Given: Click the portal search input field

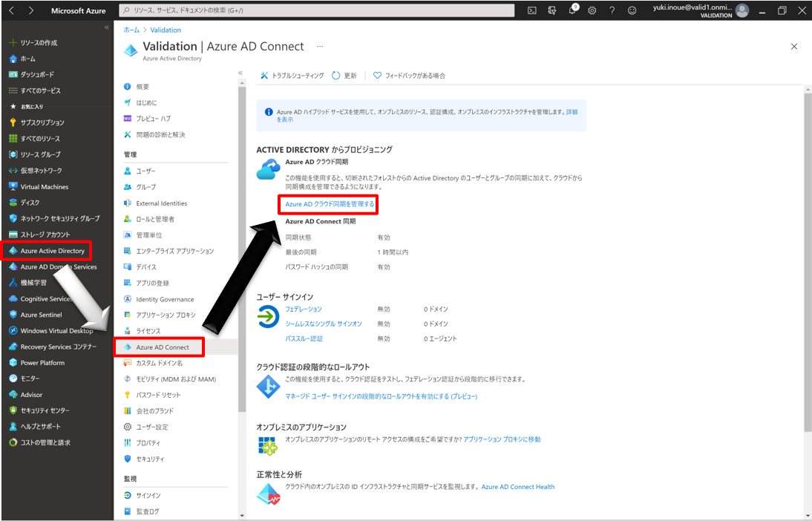Looking at the screenshot, I should 316,10.
